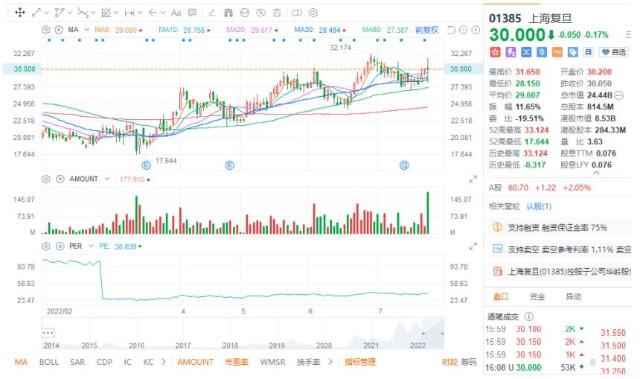Remove the PER indicator panel
The image size is (640, 379).
pos(60,246)
